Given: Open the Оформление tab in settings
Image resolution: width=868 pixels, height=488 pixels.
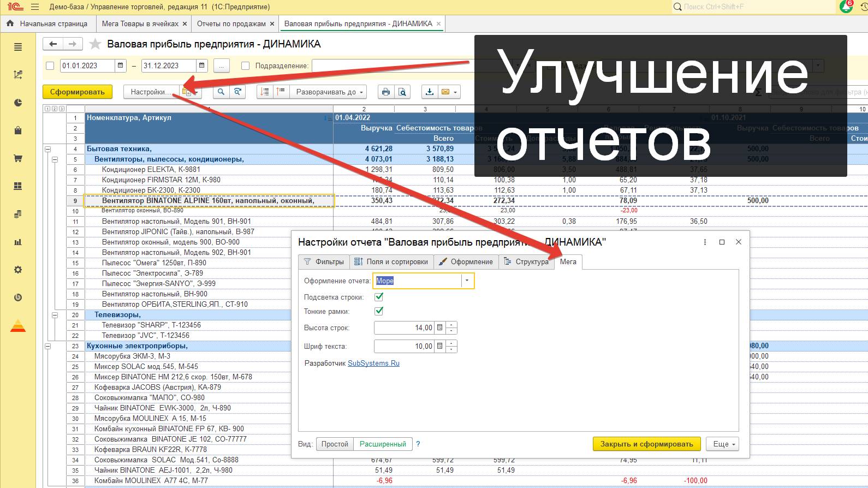Looking at the screenshot, I should [466, 262].
